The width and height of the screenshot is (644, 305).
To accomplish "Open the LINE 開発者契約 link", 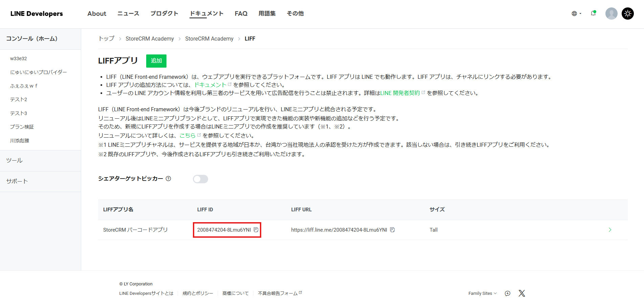I will point(400,93).
